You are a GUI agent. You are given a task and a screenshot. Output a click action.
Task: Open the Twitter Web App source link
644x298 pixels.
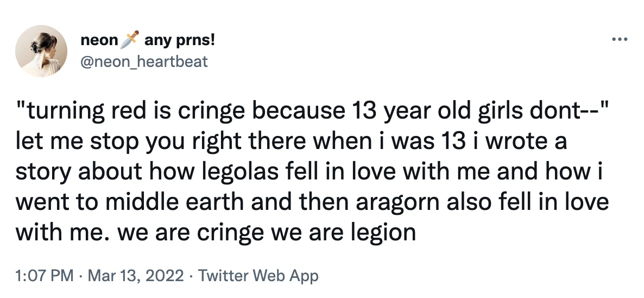(258, 276)
